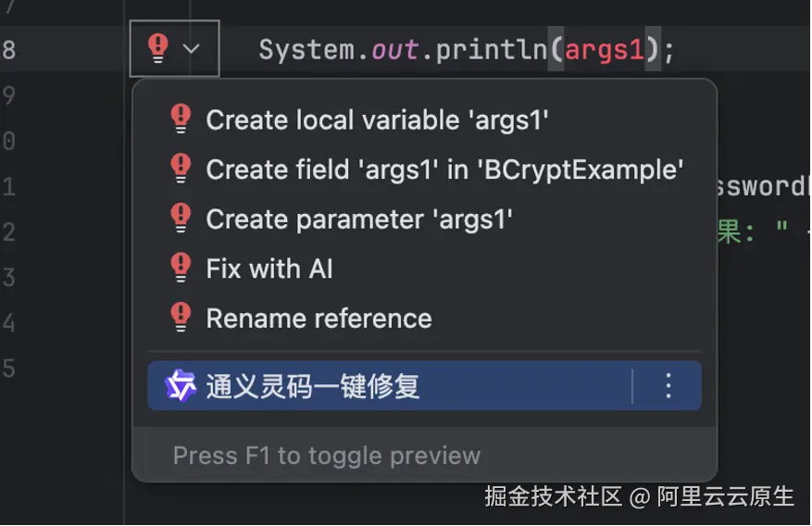Click the bulb icon beside 'Create field'
The height and width of the screenshot is (526, 812).
point(181,169)
